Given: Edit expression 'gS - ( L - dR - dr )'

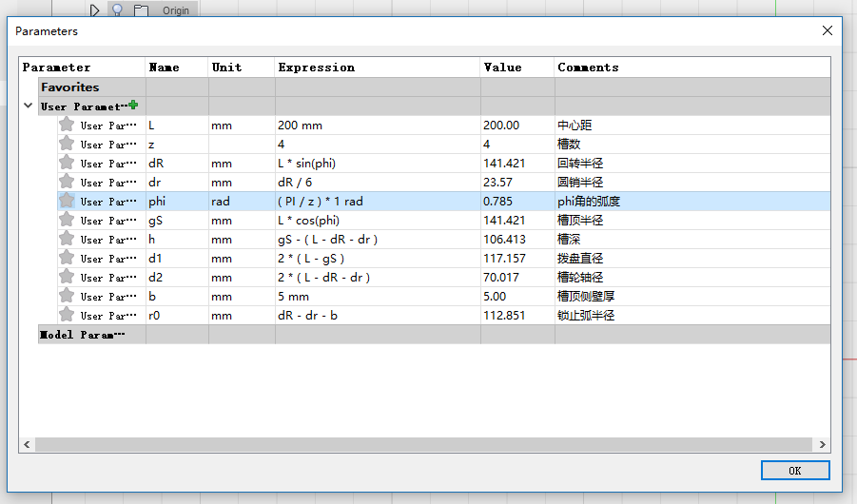Looking at the screenshot, I should point(378,240).
